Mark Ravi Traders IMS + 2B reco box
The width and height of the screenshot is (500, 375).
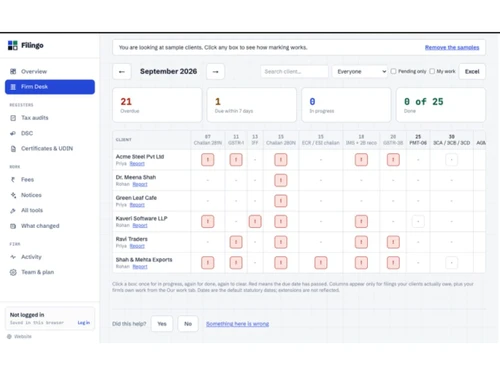click(x=361, y=242)
